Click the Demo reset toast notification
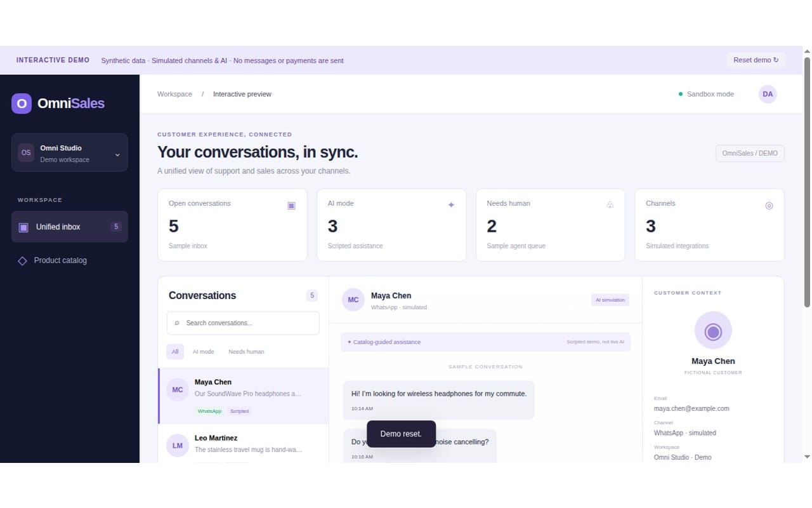This screenshot has height=508, width=812. pyautogui.click(x=401, y=434)
